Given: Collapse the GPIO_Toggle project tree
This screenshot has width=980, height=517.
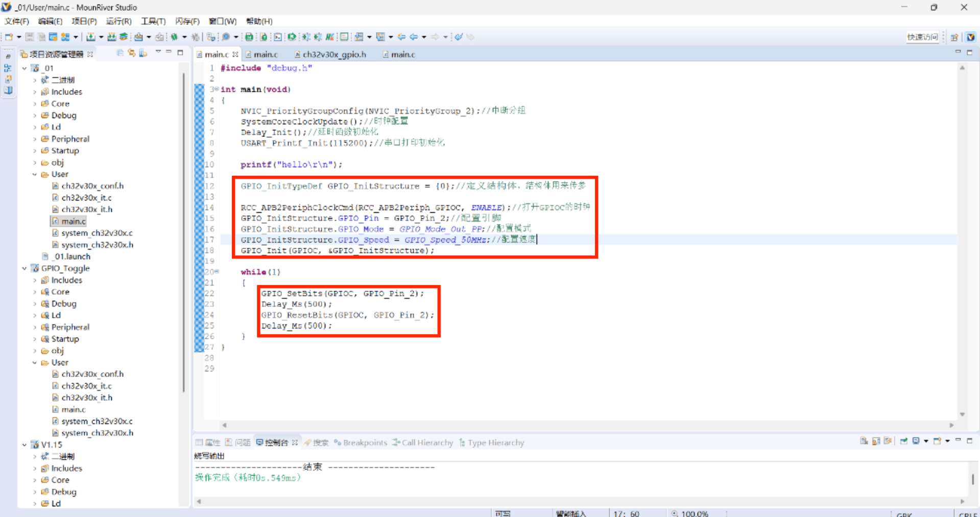Looking at the screenshot, I should tap(24, 268).
